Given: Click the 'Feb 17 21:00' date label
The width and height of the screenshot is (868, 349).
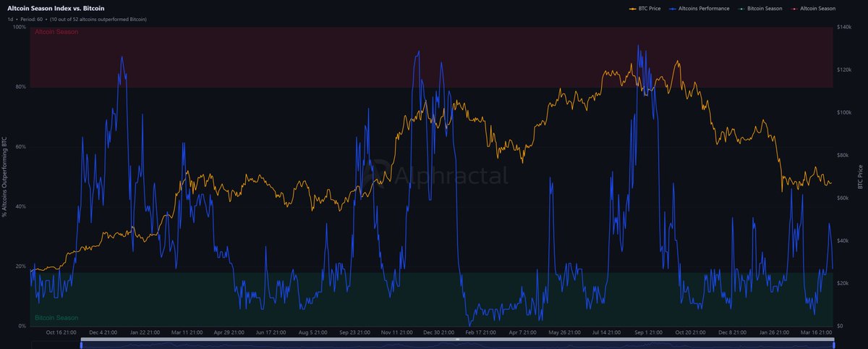Looking at the screenshot, I should pos(481,333).
